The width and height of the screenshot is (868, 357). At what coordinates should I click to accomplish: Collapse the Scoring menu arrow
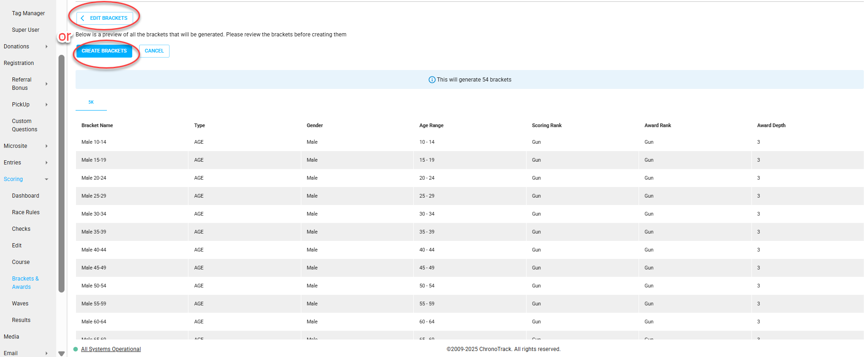[47, 179]
